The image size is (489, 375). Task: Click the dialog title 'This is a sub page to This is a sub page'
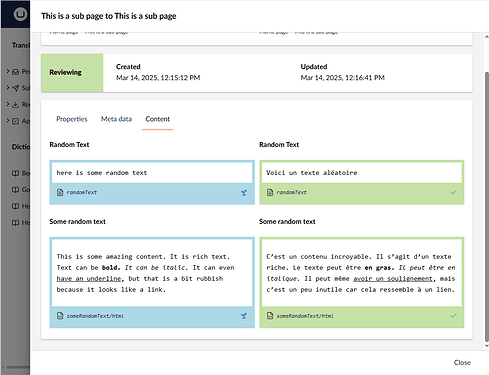click(x=109, y=16)
